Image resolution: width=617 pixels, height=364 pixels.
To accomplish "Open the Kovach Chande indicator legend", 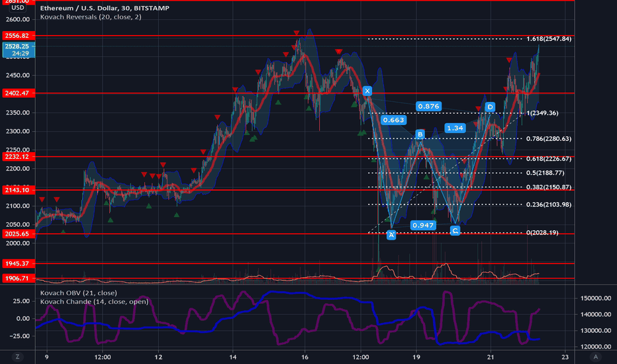I will pyautogui.click(x=95, y=301).
